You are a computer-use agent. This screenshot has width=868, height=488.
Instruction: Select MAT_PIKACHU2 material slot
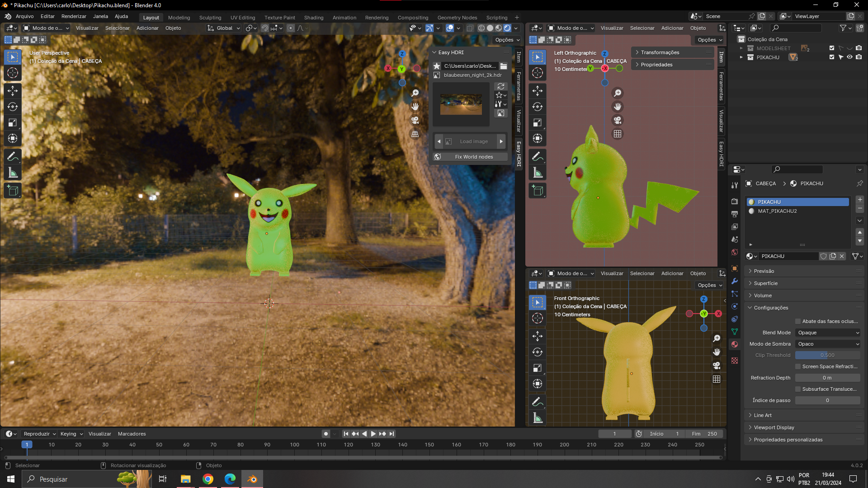[x=777, y=211]
